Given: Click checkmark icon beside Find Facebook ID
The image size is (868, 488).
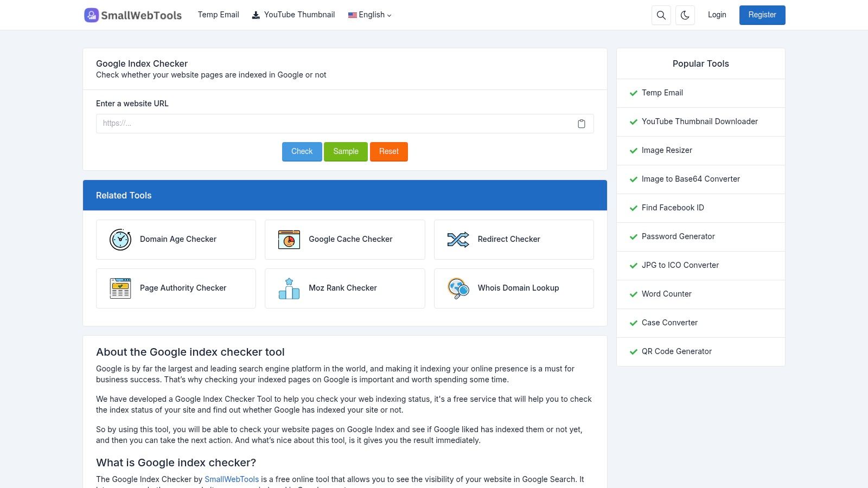Looking at the screenshot, I should [x=633, y=208].
